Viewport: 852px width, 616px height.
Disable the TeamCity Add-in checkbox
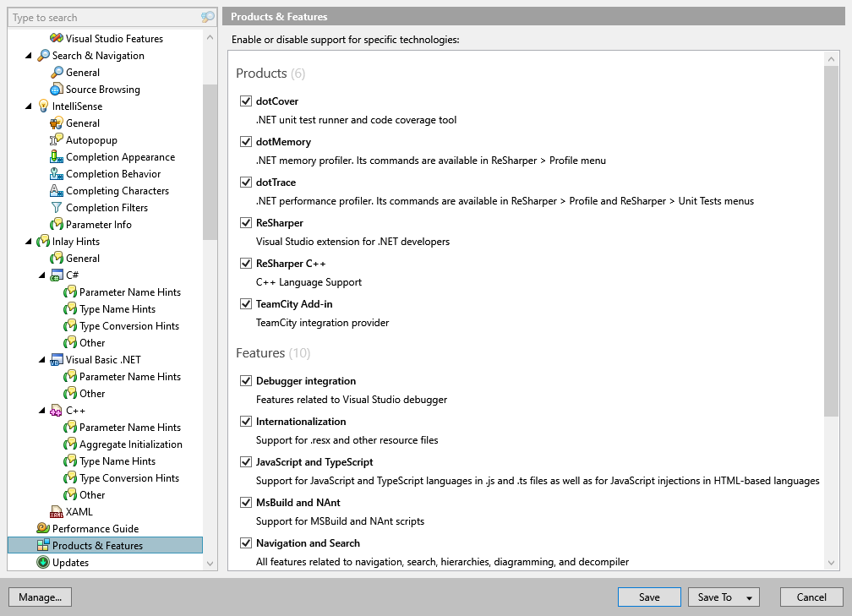[x=246, y=303]
